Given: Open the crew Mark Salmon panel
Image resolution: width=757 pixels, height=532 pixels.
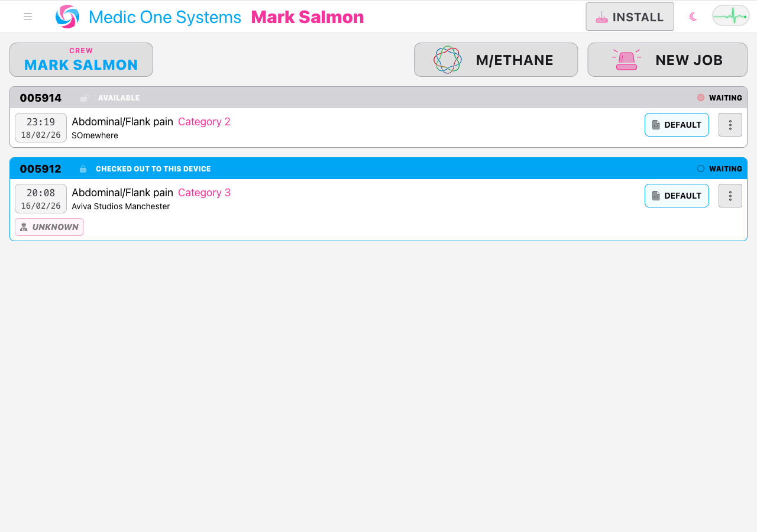Looking at the screenshot, I should 81,60.
